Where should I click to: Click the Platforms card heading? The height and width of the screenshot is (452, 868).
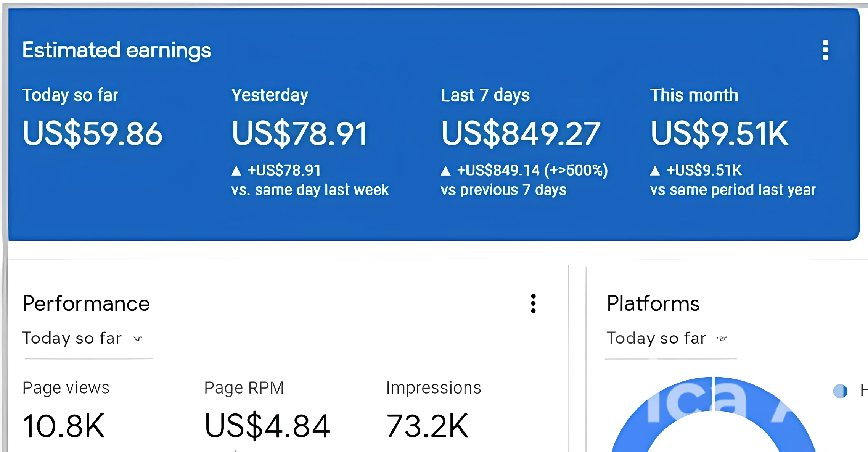coord(653,303)
